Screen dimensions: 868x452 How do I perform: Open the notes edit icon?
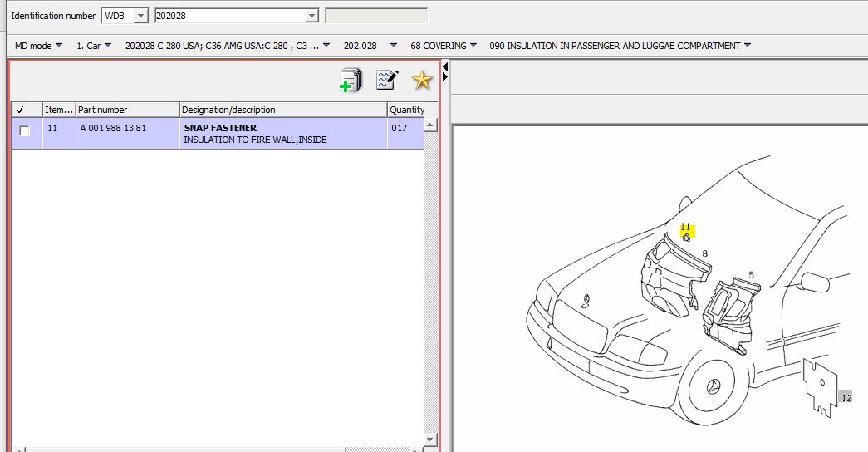pyautogui.click(x=387, y=80)
